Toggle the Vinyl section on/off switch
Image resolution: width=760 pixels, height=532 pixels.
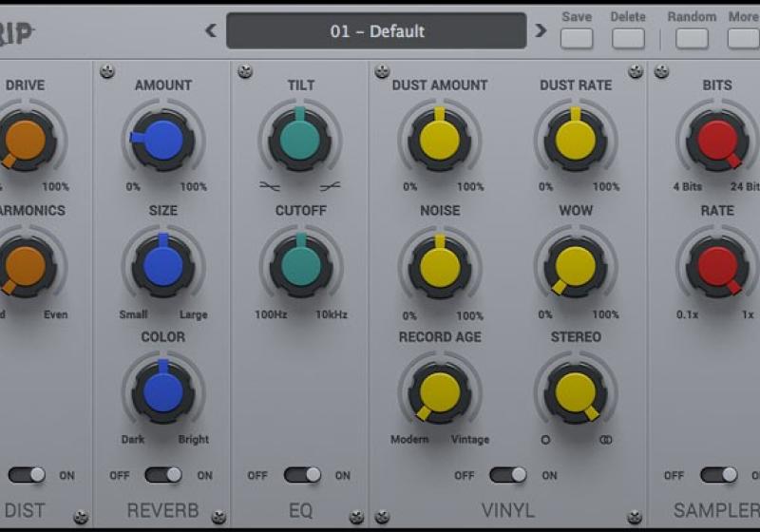[507, 475]
